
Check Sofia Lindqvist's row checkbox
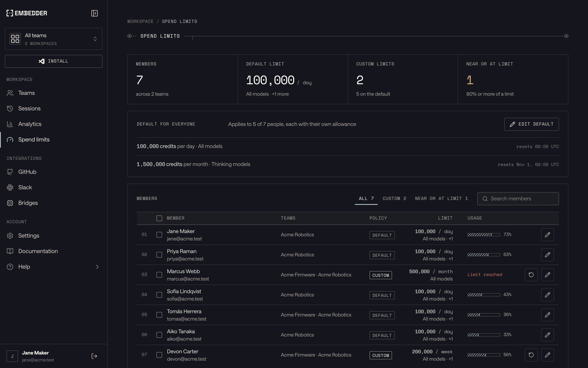(x=159, y=295)
